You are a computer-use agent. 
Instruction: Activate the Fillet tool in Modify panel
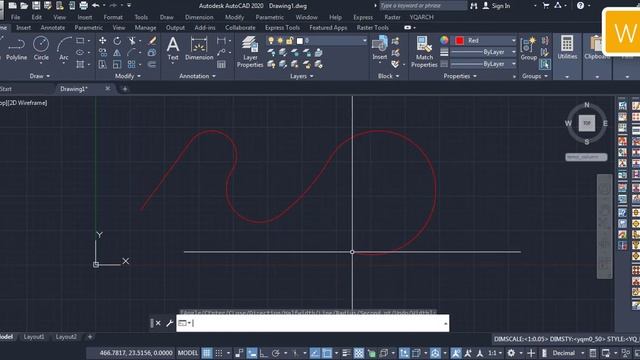click(x=131, y=53)
